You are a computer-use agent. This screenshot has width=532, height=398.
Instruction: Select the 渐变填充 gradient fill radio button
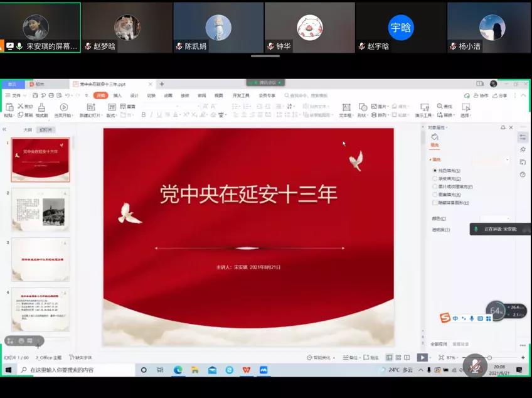(x=434, y=178)
